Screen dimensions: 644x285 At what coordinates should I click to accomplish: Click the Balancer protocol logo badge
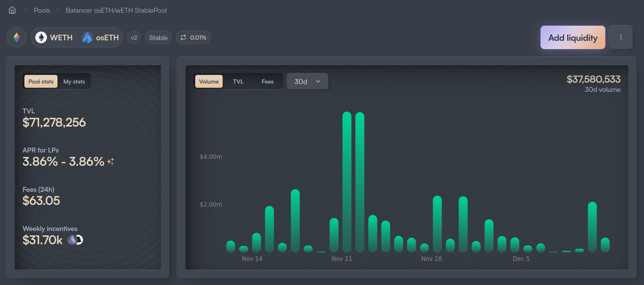coord(16,37)
